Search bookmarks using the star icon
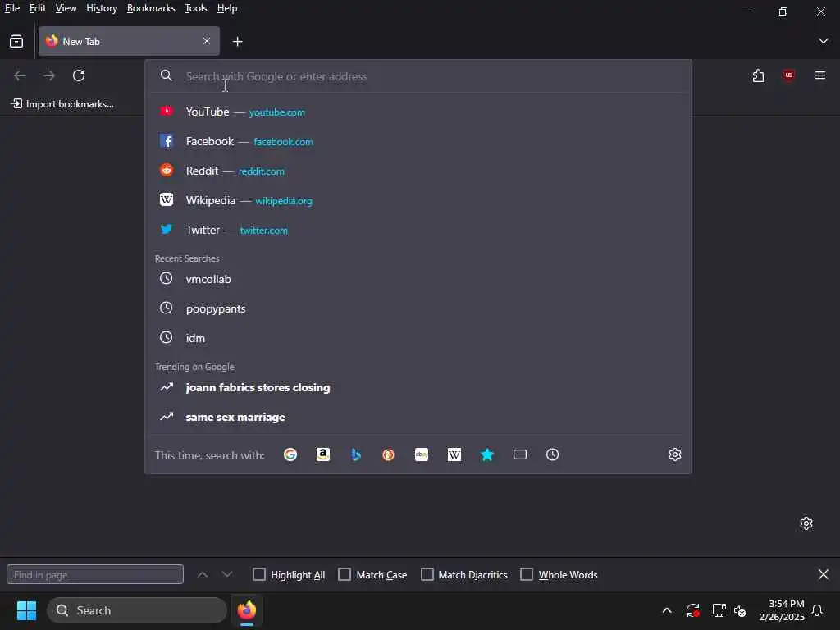840x630 pixels. (487, 454)
